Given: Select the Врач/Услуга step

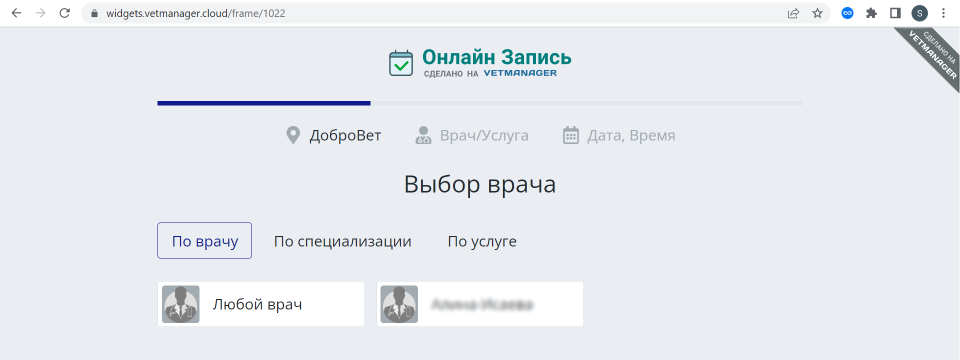Looking at the screenshot, I should click(484, 135).
